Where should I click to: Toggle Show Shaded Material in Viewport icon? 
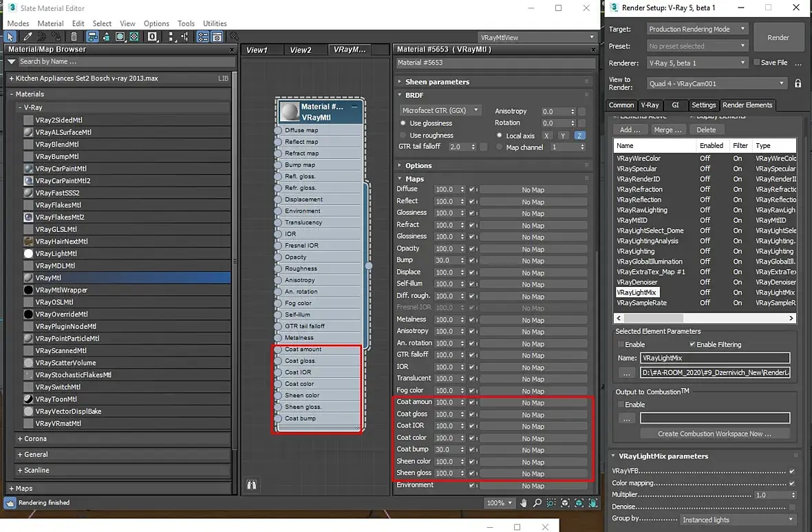tap(120, 36)
